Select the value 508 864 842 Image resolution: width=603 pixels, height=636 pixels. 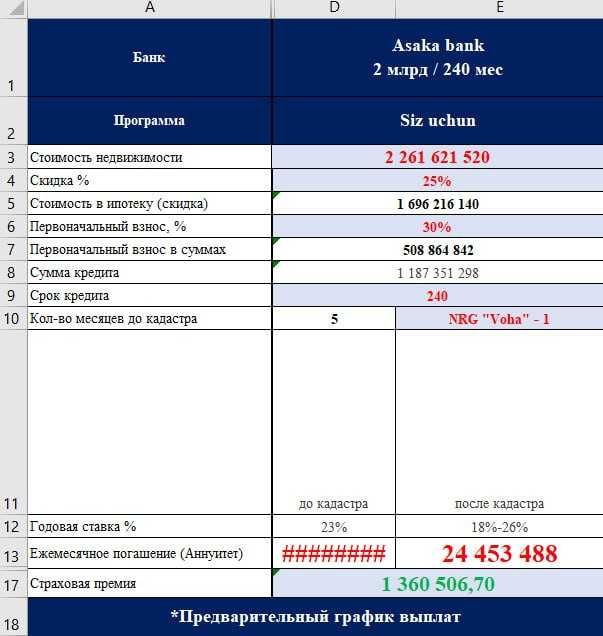coord(438,249)
